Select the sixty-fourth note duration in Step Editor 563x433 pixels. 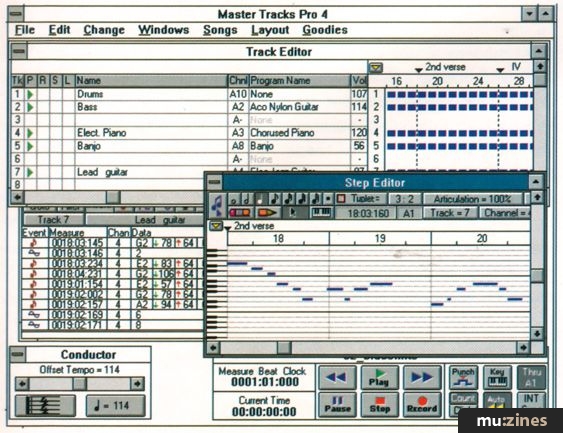tap(316, 199)
